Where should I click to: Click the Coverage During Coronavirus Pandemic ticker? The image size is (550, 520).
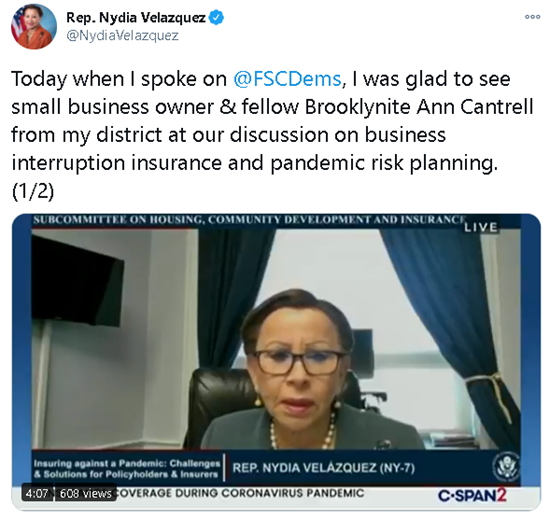tap(239, 493)
